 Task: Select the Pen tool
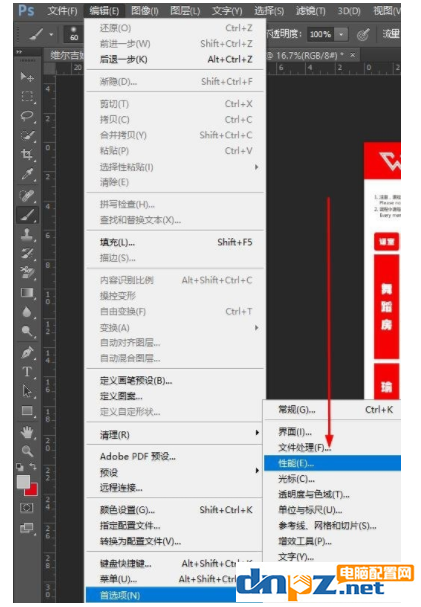pos(27,352)
